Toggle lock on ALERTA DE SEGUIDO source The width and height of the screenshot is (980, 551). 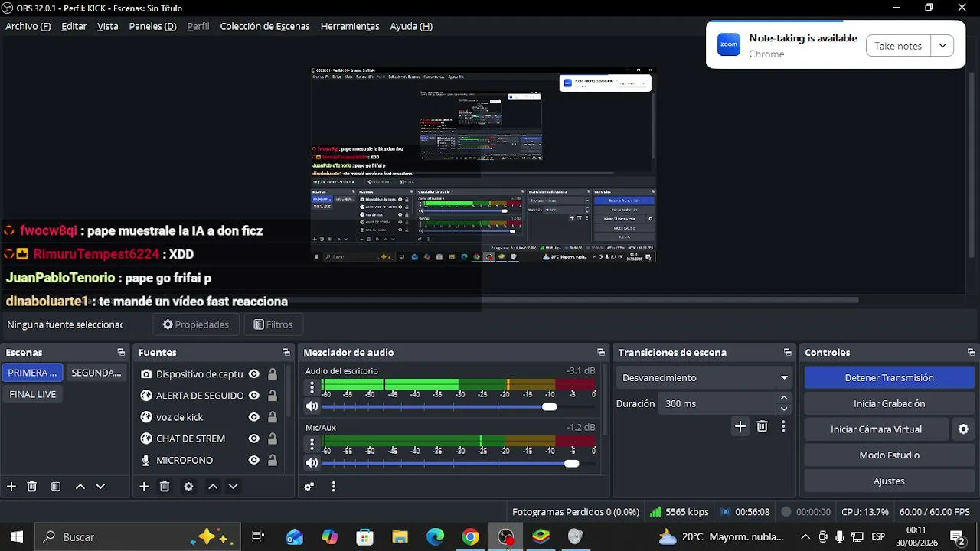(272, 396)
